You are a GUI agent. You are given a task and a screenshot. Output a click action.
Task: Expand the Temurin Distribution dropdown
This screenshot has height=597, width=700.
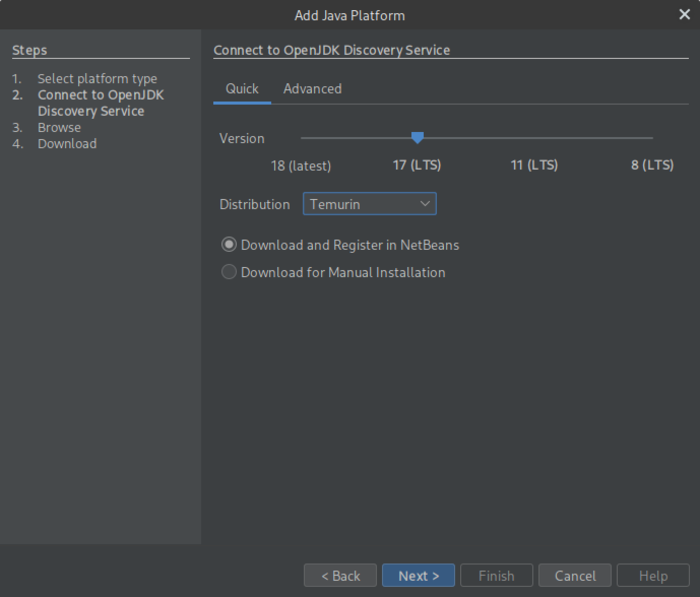click(369, 204)
